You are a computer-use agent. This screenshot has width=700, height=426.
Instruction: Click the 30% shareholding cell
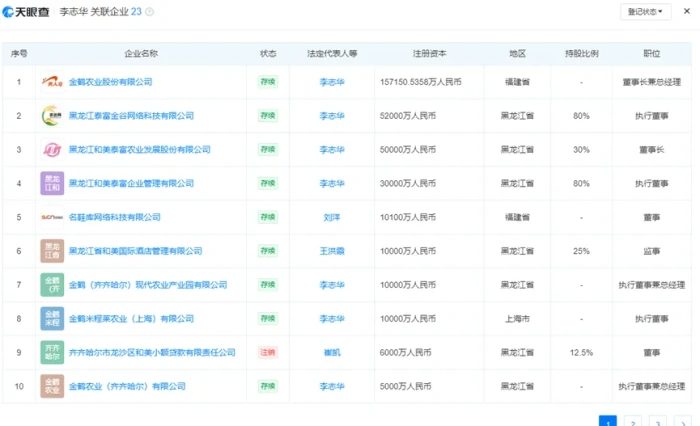581,150
